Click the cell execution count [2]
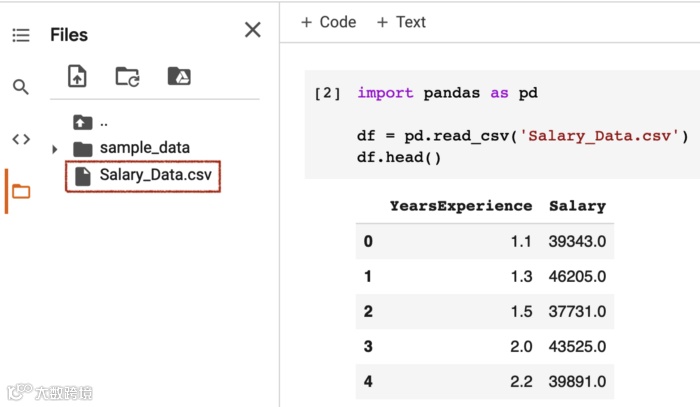Image resolution: width=700 pixels, height=407 pixels. click(327, 93)
